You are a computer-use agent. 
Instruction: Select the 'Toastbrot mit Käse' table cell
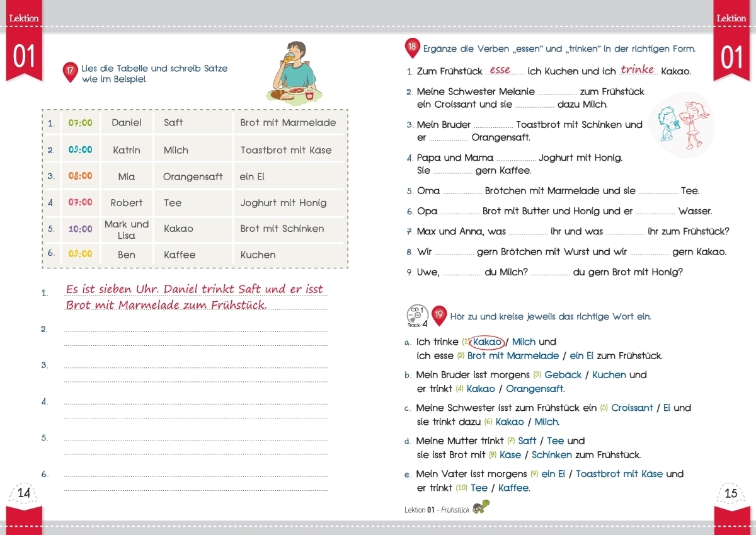(285, 150)
